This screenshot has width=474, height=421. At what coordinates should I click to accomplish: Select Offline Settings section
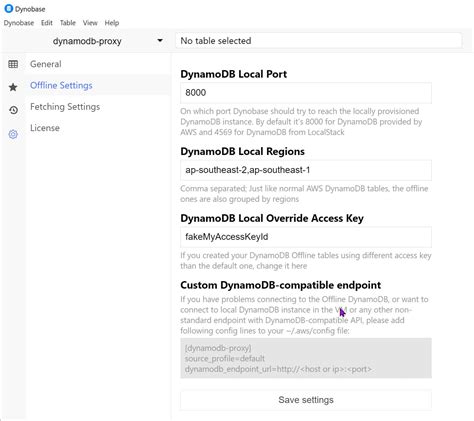tap(61, 85)
